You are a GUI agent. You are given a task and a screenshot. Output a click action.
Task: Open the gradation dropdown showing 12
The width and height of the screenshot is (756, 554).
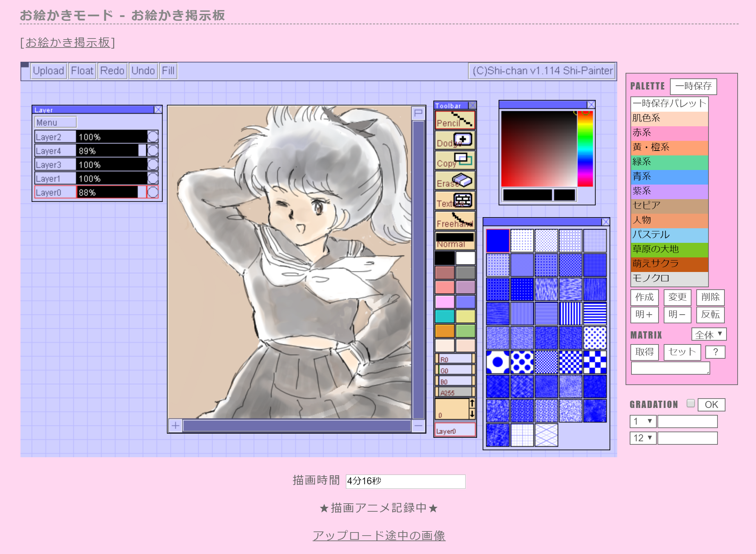643,438
